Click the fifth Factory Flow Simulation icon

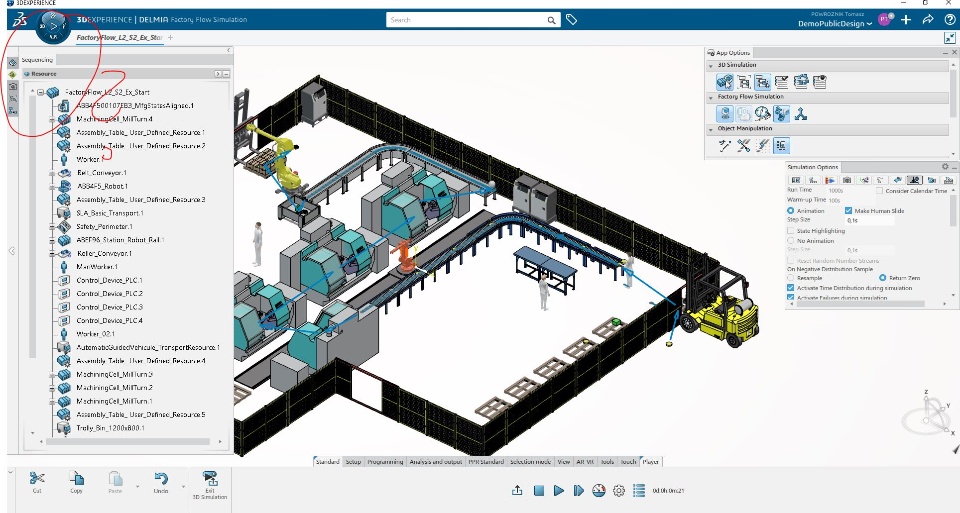[800, 114]
